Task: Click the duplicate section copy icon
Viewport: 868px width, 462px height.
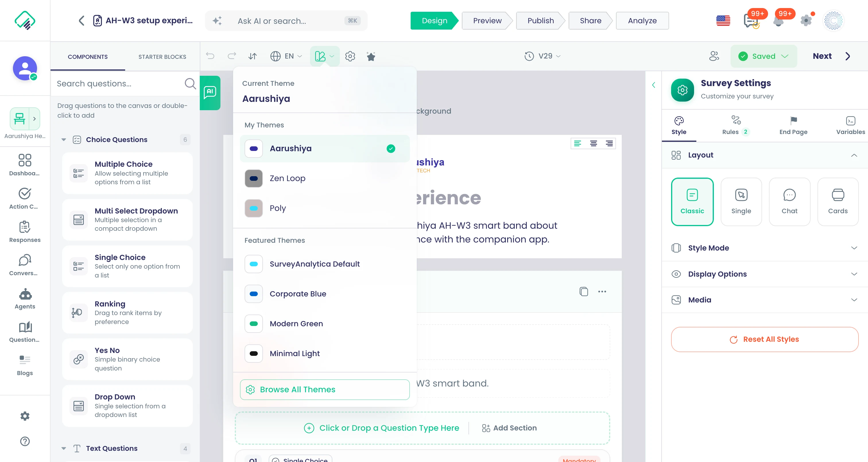Action: [584, 291]
